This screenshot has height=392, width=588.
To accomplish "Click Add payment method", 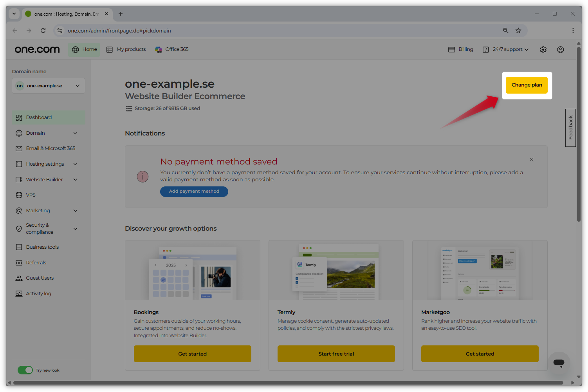I will point(194,191).
